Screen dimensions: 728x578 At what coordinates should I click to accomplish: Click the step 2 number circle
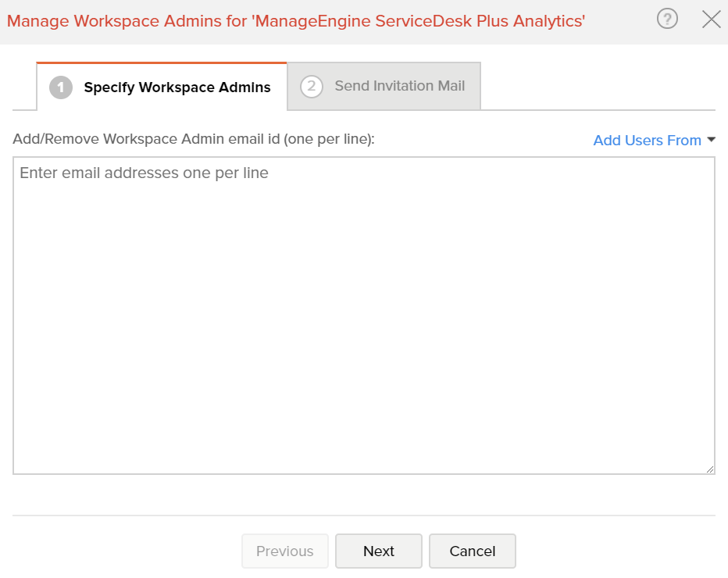coord(312,87)
